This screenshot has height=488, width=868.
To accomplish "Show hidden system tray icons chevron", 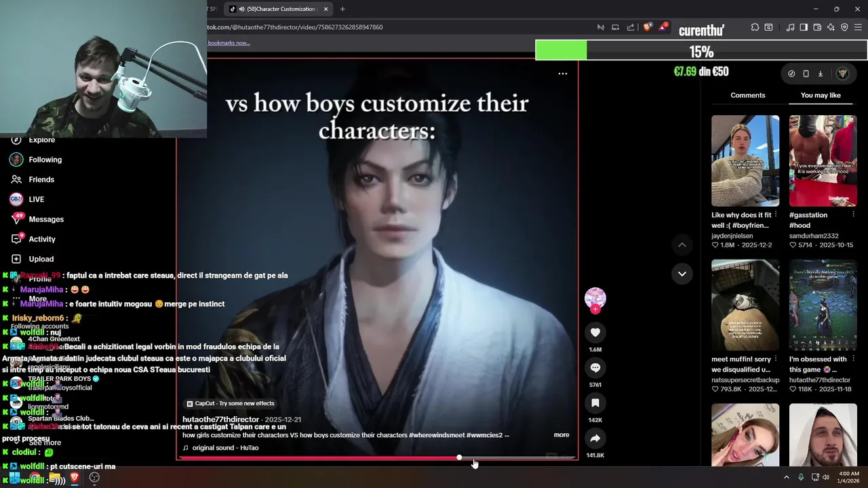I will pyautogui.click(x=787, y=477).
